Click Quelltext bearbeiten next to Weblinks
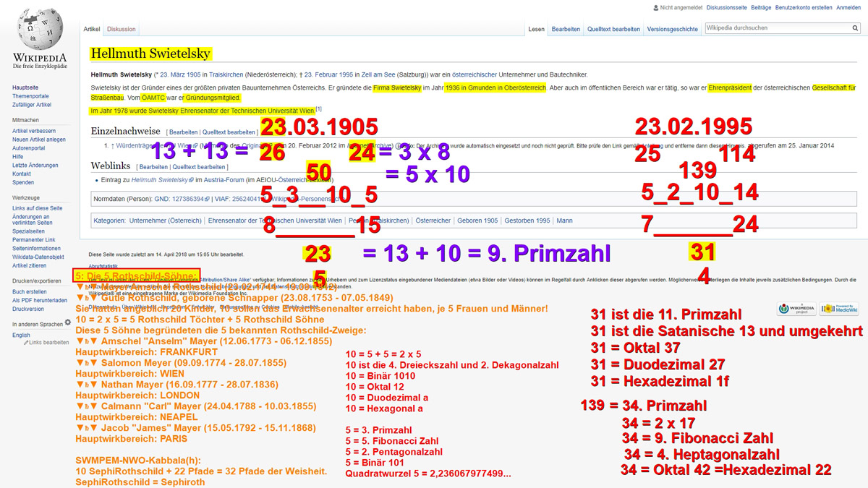The image size is (868, 488). tap(199, 167)
